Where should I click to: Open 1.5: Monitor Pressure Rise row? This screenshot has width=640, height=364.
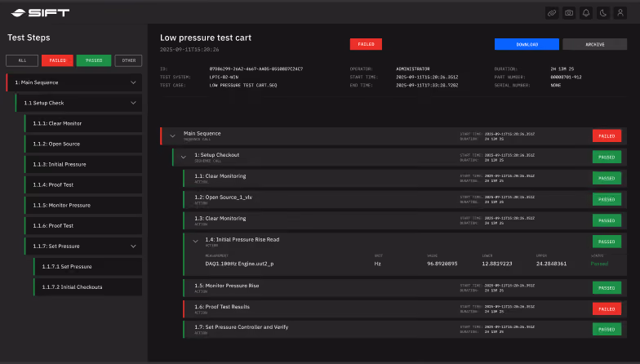[405, 287]
